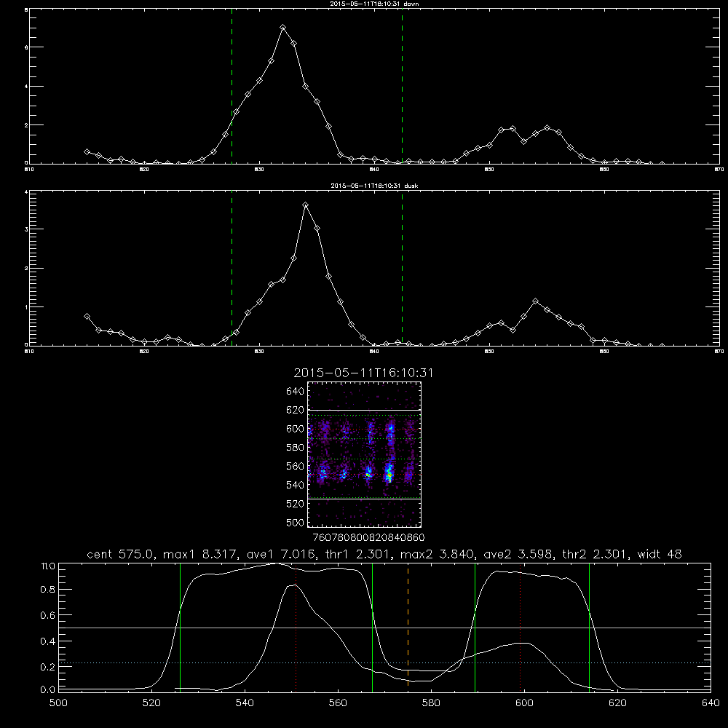The width and height of the screenshot is (728, 728).
Task: Click the spectrogram color image
Action: pos(364,454)
